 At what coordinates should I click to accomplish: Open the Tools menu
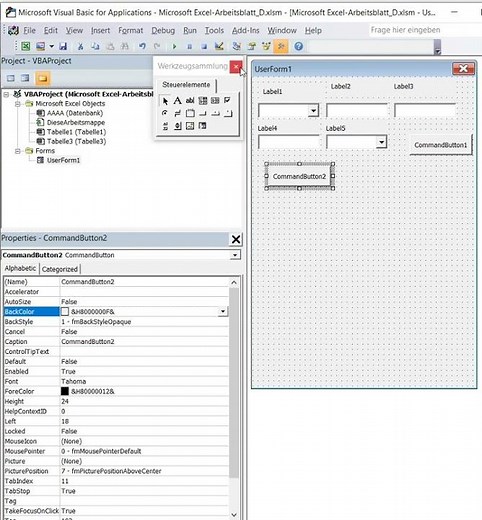214,30
